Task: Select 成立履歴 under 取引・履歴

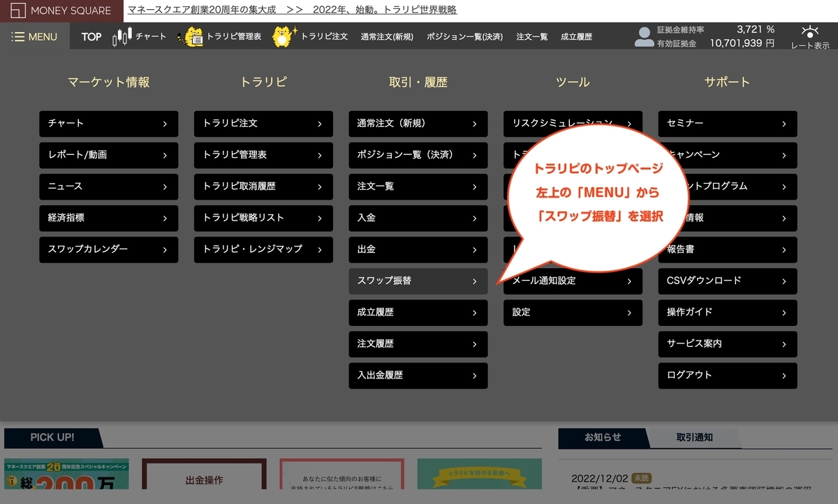Action: 418,313
